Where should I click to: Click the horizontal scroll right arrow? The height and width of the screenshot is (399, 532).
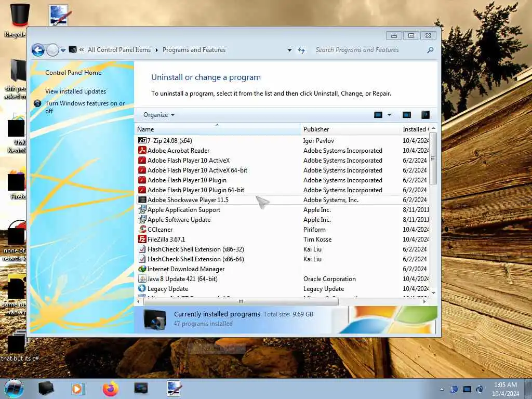click(x=424, y=301)
